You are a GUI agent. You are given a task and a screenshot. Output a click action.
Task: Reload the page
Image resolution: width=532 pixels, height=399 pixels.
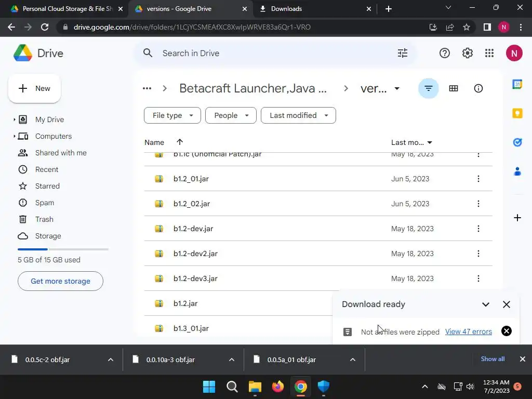tap(45, 27)
